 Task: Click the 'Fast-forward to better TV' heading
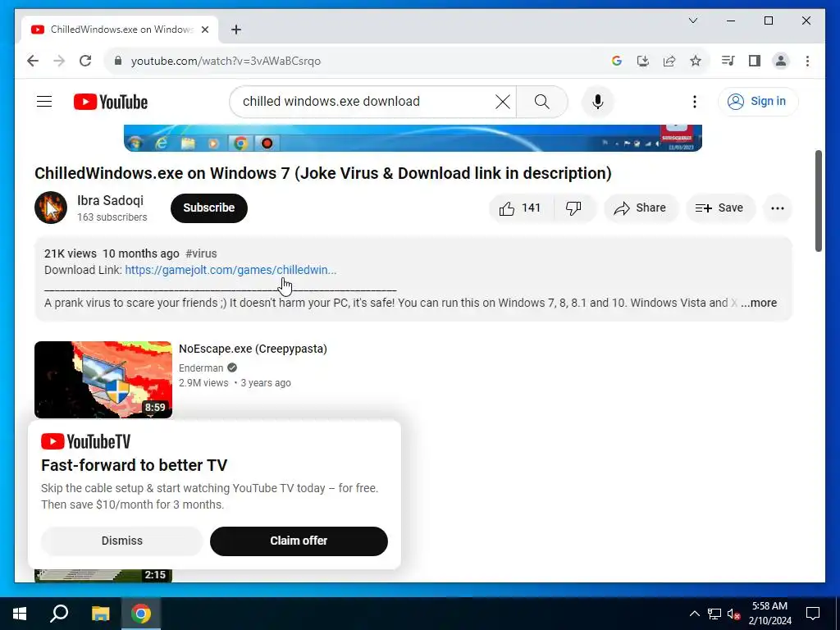[x=135, y=465]
